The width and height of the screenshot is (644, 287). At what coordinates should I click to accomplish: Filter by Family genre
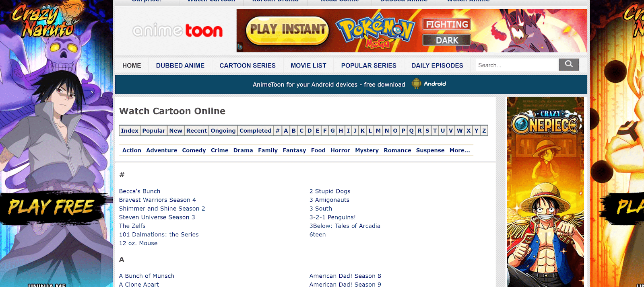click(268, 150)
